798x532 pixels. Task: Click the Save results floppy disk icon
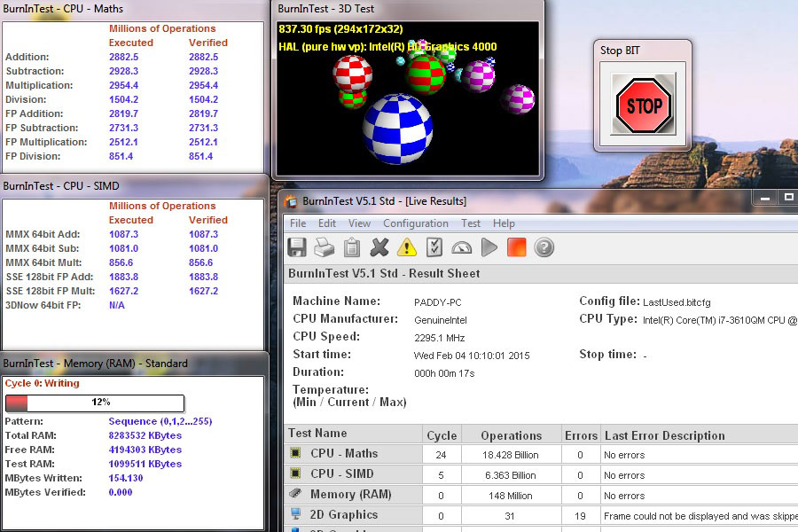297,247
